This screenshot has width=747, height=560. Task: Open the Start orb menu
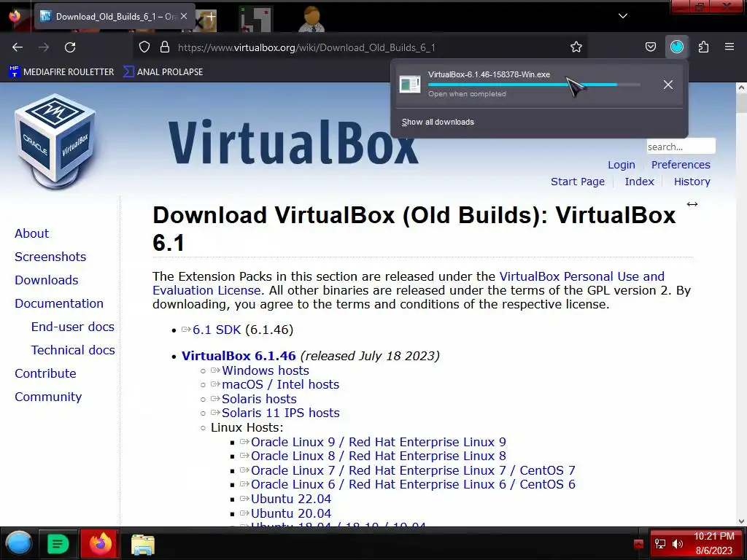[x=18, y=543]
